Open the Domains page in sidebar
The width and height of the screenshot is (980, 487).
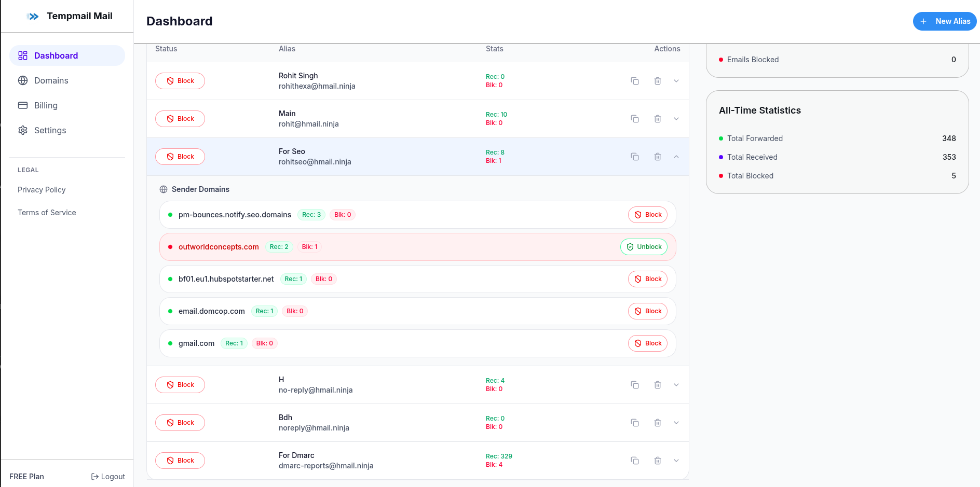(x=51, y=80)
